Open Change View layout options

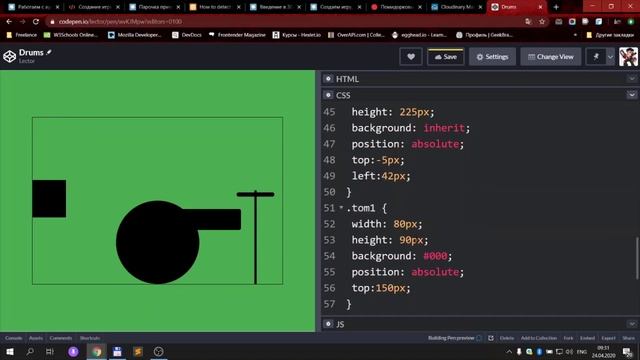point(551,57)
